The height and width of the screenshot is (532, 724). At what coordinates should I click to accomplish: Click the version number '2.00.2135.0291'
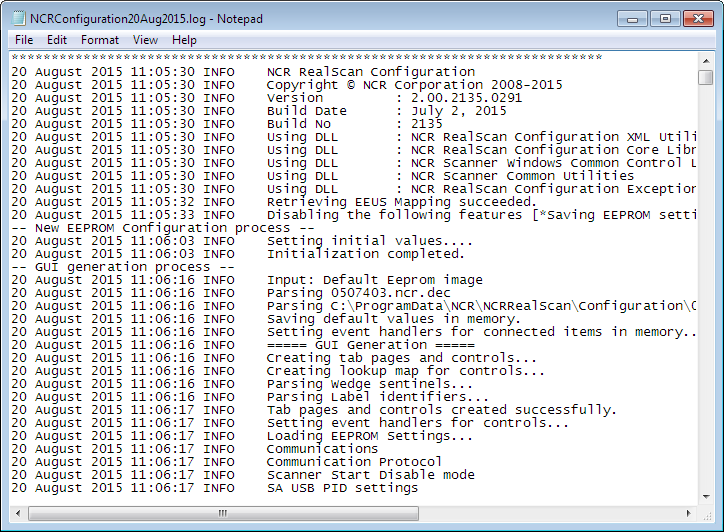coord(466,98)
